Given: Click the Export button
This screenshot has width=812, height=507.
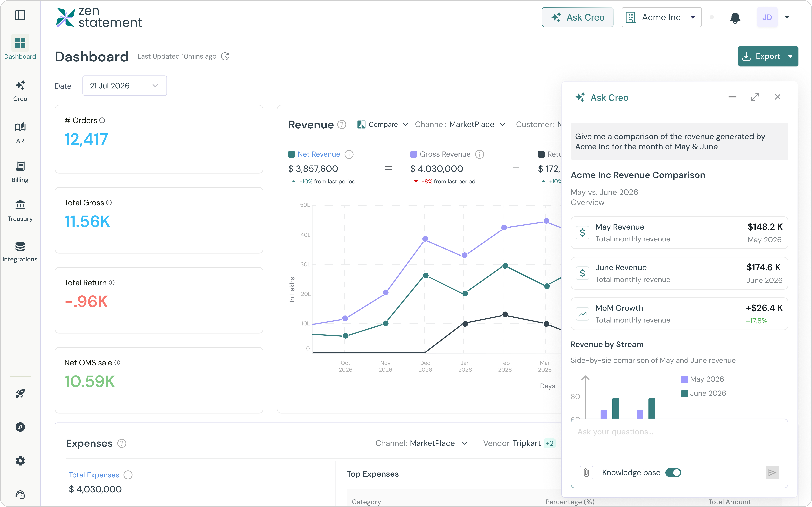Looking at the screenshot, I should [768, 56].
